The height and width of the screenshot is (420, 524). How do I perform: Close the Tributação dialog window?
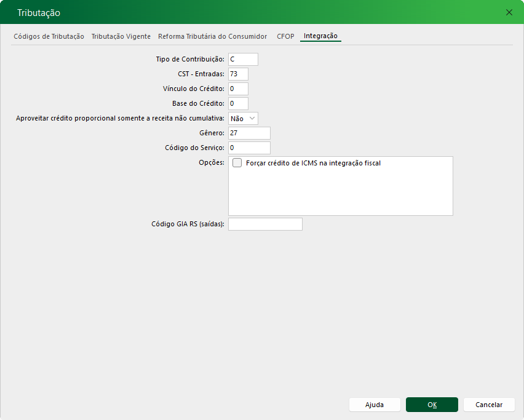click(x=509, y=12)
